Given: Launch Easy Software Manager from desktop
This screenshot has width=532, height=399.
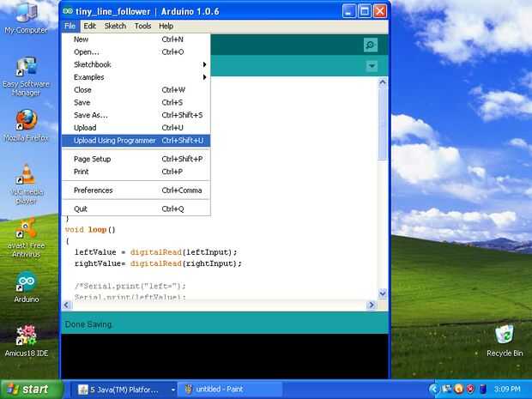Looking at the screenshot, I should (26, 76).
